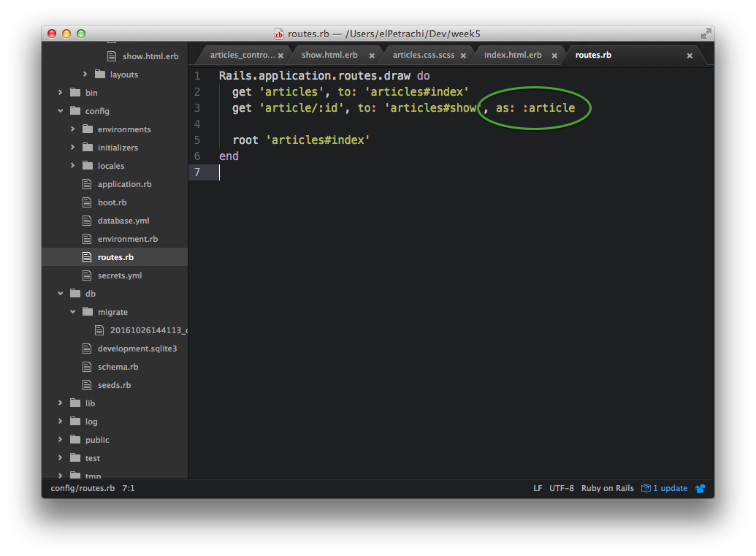
Task: Change the UTF-8 encoding selector
Action: 562,488
